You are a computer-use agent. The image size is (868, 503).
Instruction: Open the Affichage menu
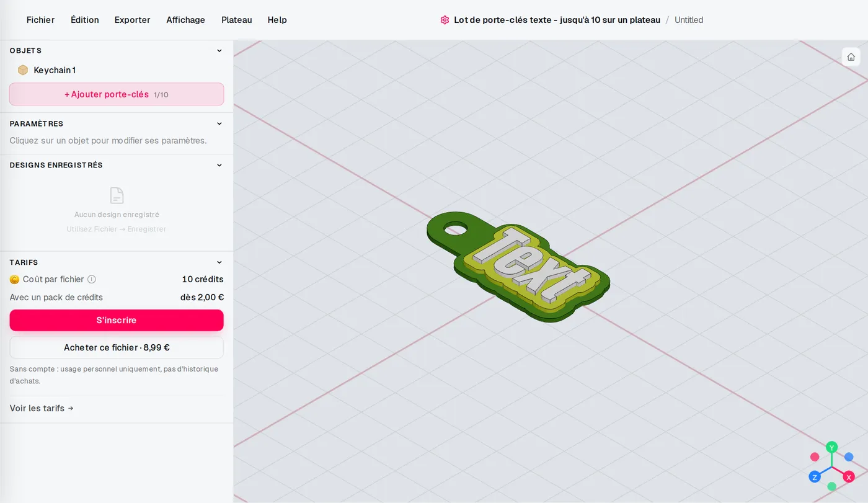tap(185, 20)
